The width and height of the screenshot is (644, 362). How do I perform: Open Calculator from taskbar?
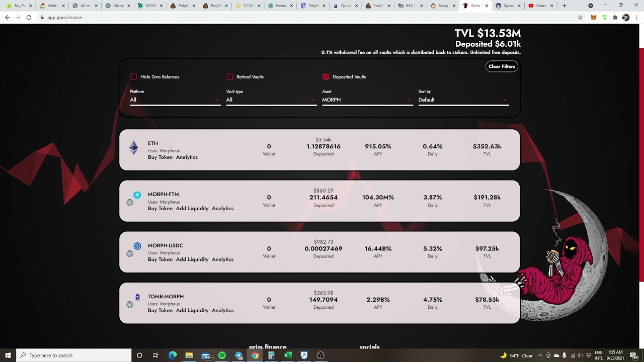point(271,355)
